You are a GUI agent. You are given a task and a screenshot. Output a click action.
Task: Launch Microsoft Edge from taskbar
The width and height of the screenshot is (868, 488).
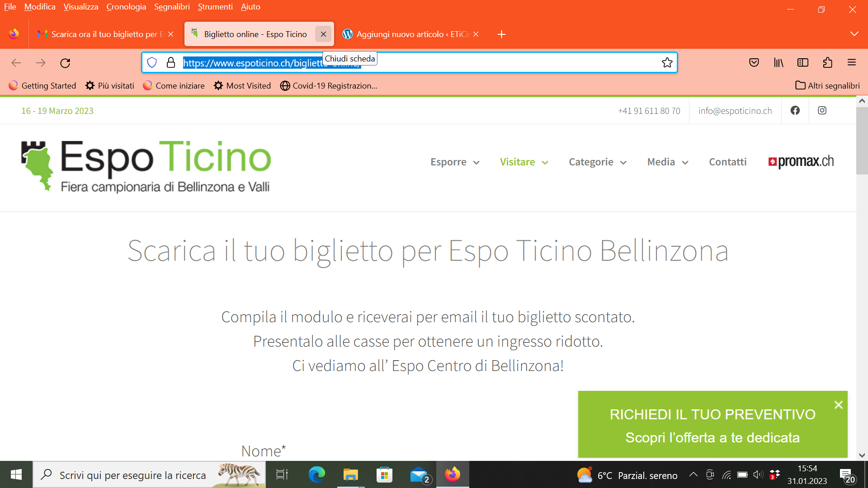pyautogui.click(x=316, y=474)
